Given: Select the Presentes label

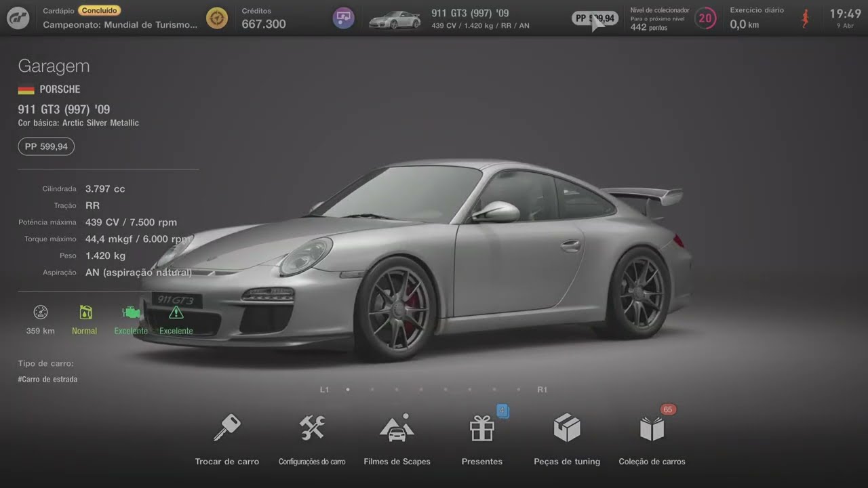Looking at the screenshot, I should [x=482, y=462].
